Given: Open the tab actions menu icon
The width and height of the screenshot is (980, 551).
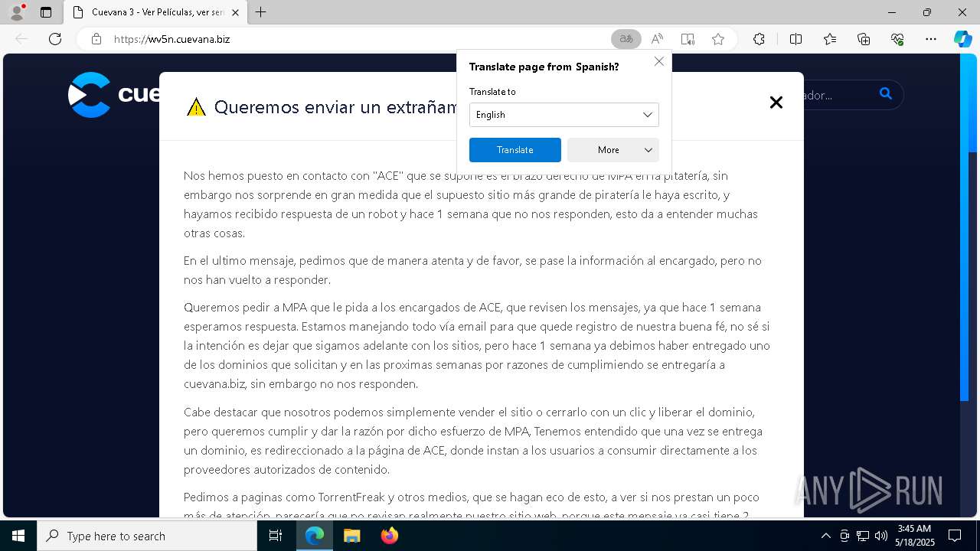Looking at the screenshot, I should click(x=46, y=12).
